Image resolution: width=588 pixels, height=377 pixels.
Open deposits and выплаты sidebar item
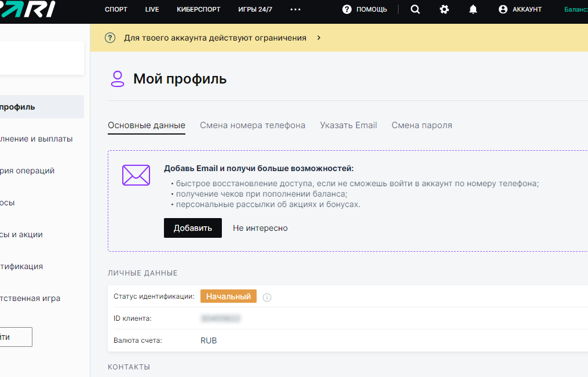36,139
